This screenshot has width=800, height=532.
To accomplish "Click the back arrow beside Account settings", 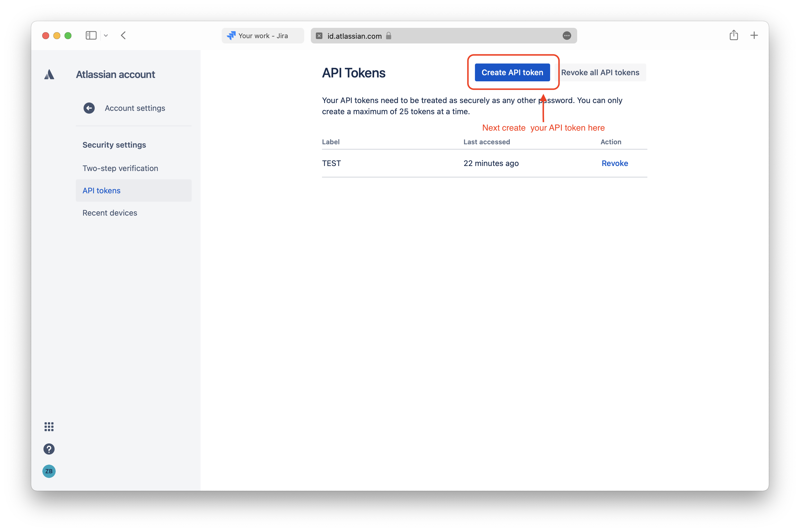I will click(89, 108).
